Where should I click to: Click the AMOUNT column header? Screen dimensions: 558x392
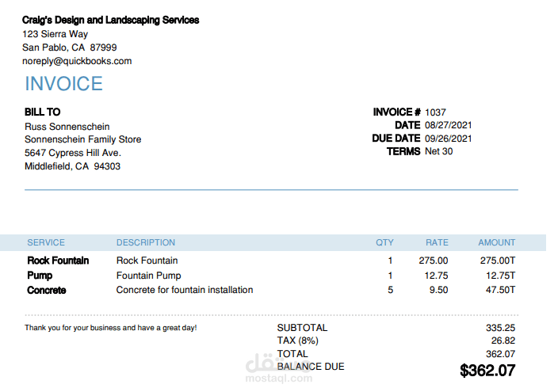pyautogui.click(x=496, y=242)
